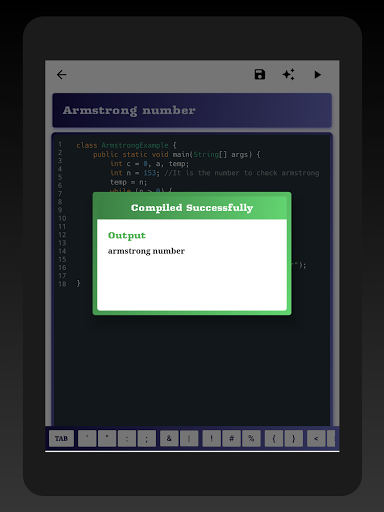Screen dimensions: 384x512
Task: Insert a colon from the symbol bar
Action: 127,438
